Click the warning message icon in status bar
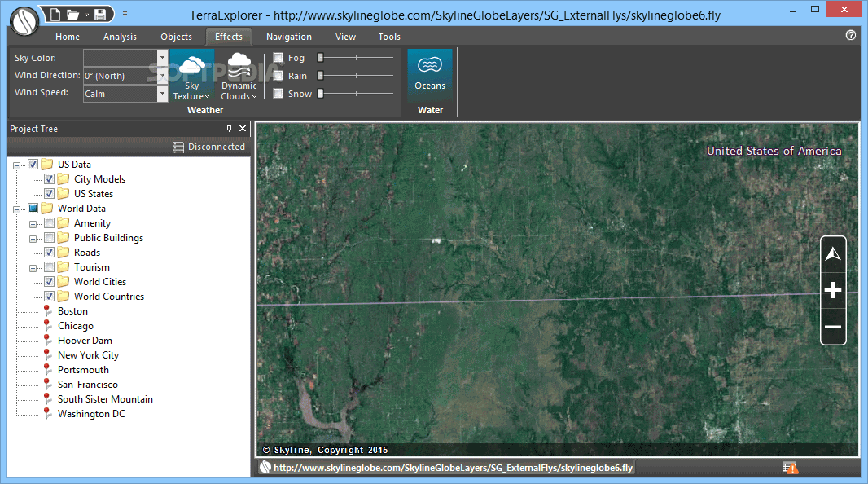The image size is (868, 484). click(x=790, y=468)
